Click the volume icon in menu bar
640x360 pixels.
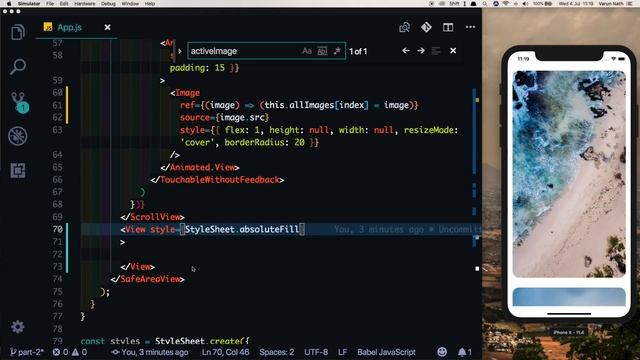tap(526, 3)
